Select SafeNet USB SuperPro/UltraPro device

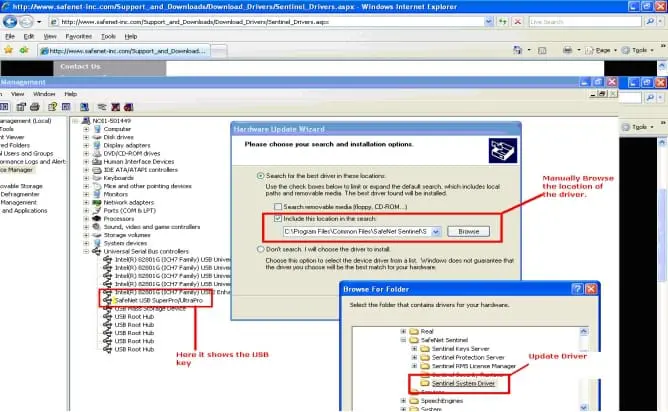click(x=154, y=298)
